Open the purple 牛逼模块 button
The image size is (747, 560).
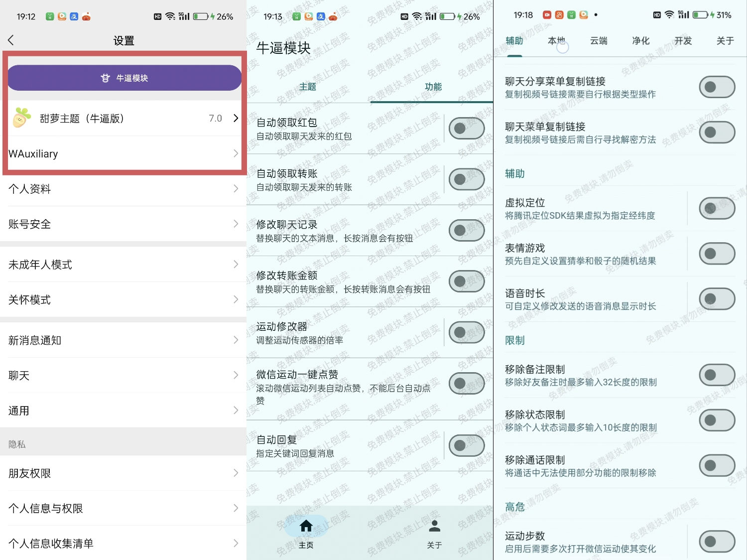tap(124, 78)
